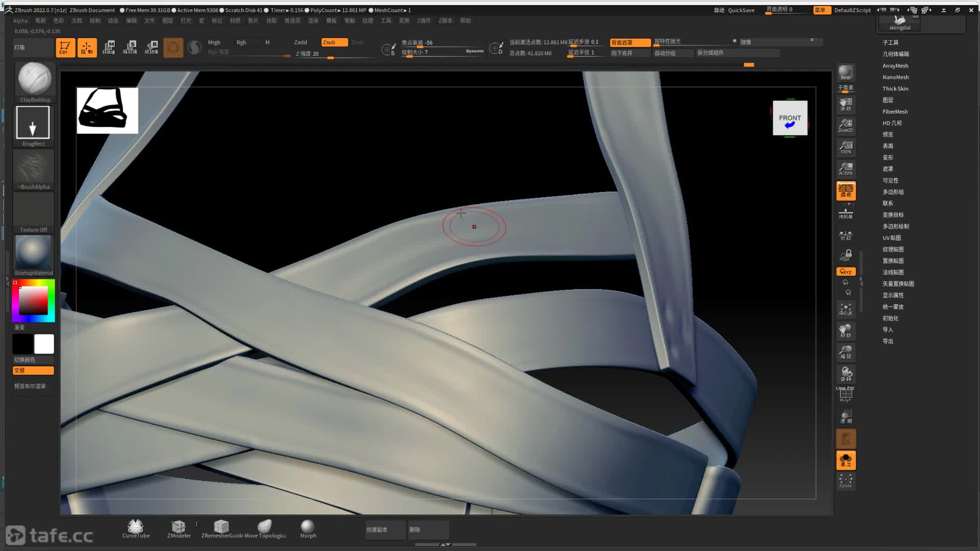The width and height of the screenshot is (980, 551).
Task: Open the BrushAlpha selector
Action: click(33, 169)
